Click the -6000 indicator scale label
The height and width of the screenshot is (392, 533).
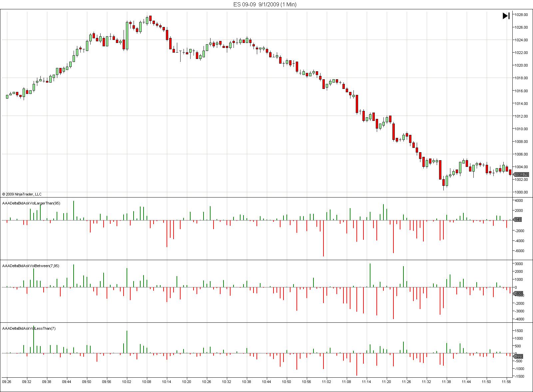[520, 251]
